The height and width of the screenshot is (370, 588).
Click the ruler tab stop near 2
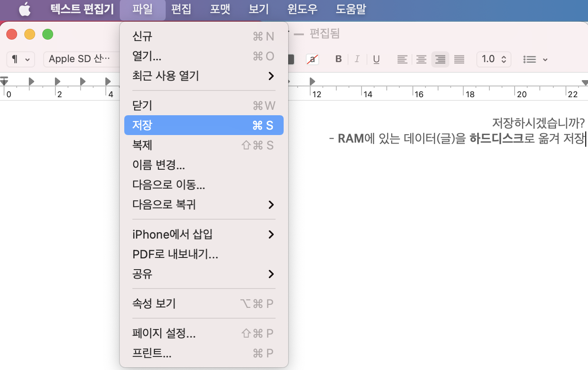57,81
